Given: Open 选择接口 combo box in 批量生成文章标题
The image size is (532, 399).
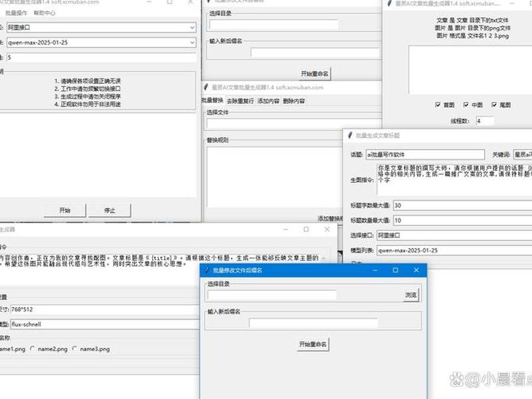Looking at the screenshot, I should [454, 235].
